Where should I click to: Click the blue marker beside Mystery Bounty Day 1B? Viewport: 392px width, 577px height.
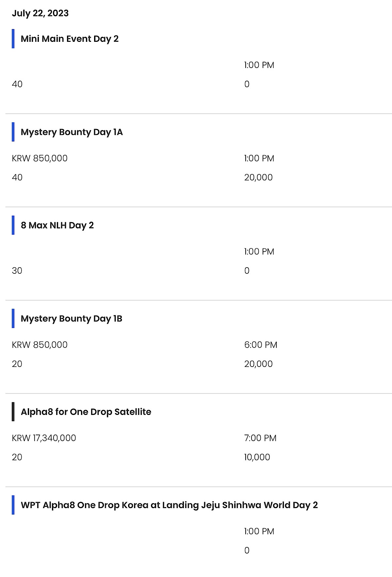pos(13,319)
